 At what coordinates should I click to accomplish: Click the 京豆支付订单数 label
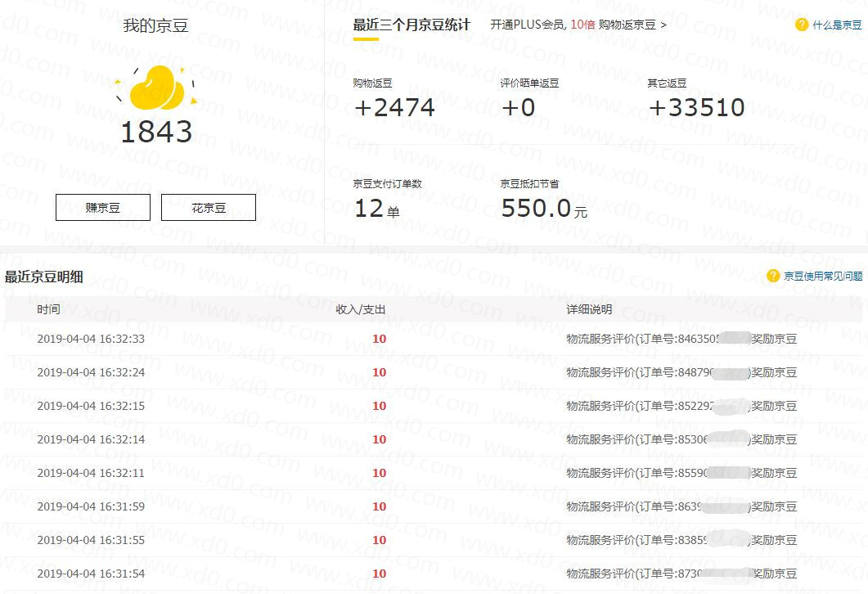pyautogui.click(x=388, y=183)
